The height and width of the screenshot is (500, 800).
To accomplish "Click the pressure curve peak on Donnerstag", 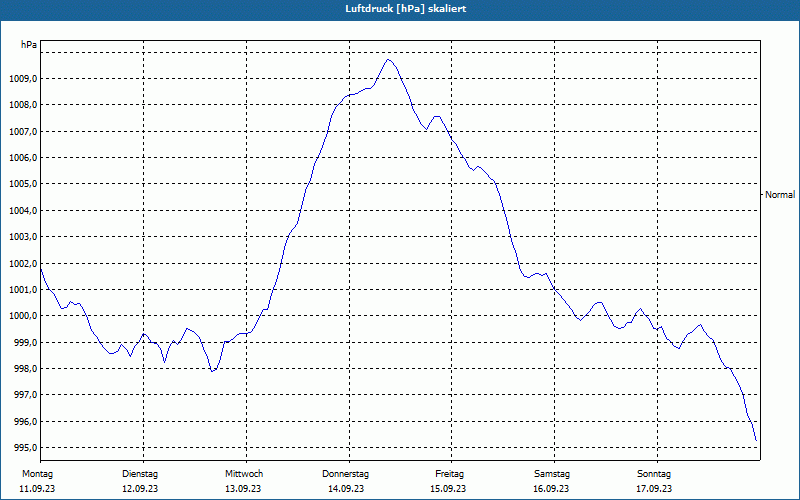I will (x=388, y=60).
